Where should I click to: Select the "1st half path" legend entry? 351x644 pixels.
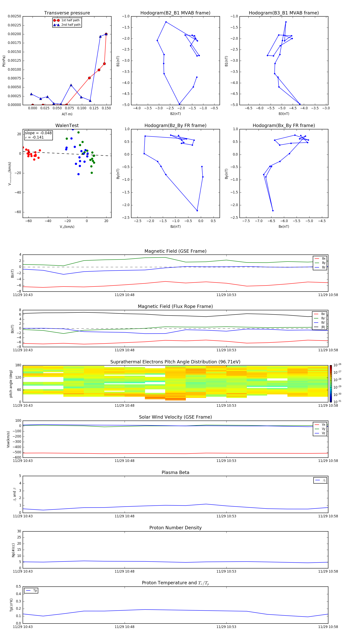(x=67, y=20)
